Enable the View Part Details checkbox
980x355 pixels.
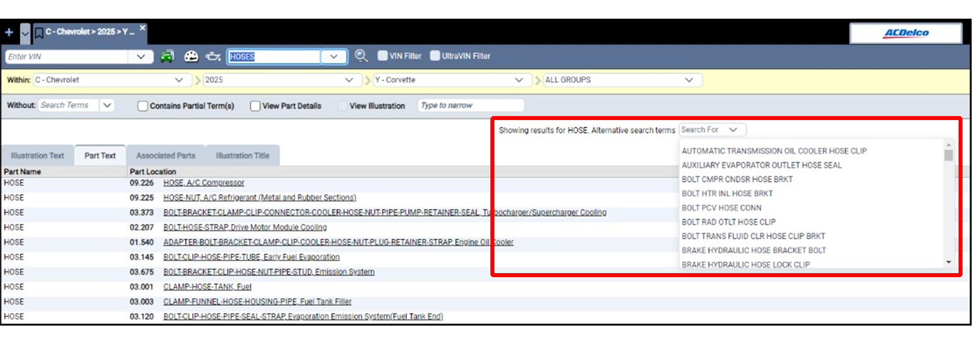[x=255, y=106]
